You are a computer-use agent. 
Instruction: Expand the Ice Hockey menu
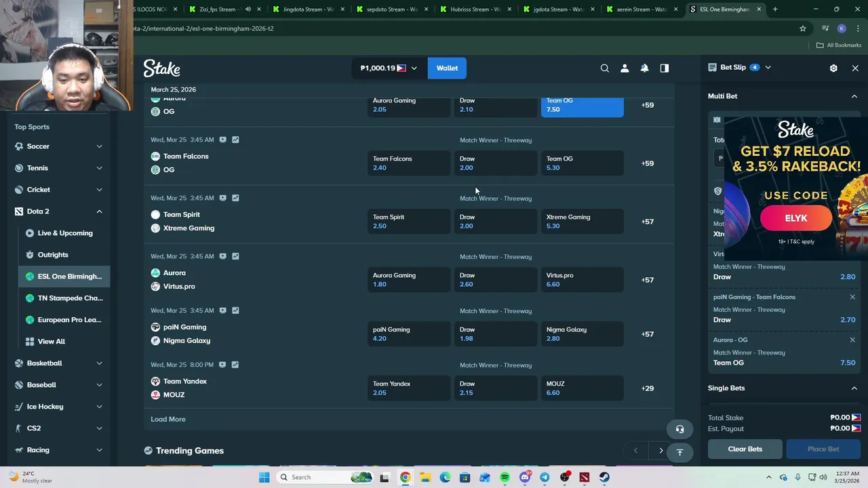[99, 407]
